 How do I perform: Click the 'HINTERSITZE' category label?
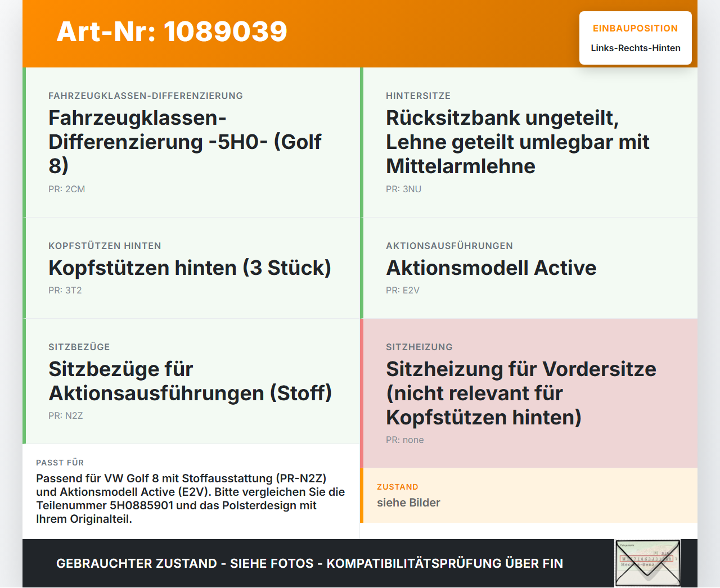coord(418,96)
